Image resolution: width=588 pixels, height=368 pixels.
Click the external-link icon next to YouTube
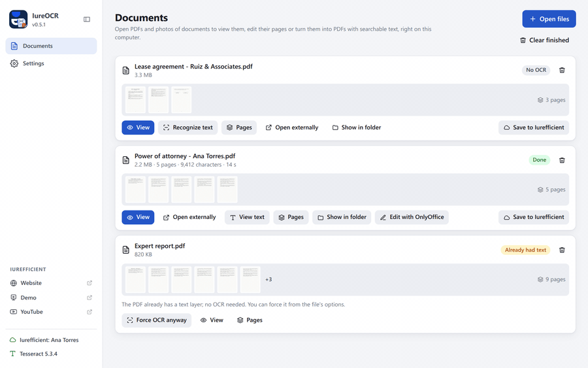pyautogui.click(x=90, y=312)
